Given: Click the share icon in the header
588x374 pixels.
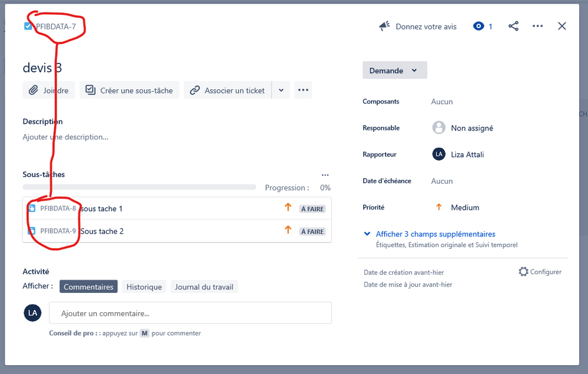Looking at the screenshot, I should (x=513, y=26).
